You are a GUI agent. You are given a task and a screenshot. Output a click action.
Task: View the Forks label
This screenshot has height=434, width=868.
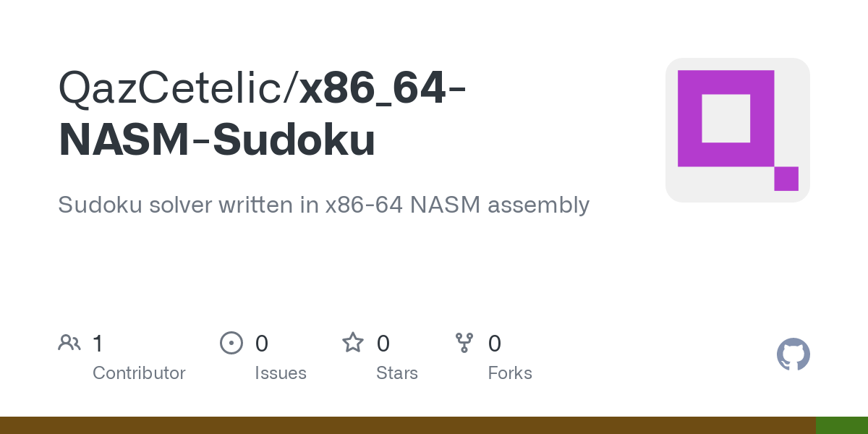pyautogui.click(x=510, y=373)
